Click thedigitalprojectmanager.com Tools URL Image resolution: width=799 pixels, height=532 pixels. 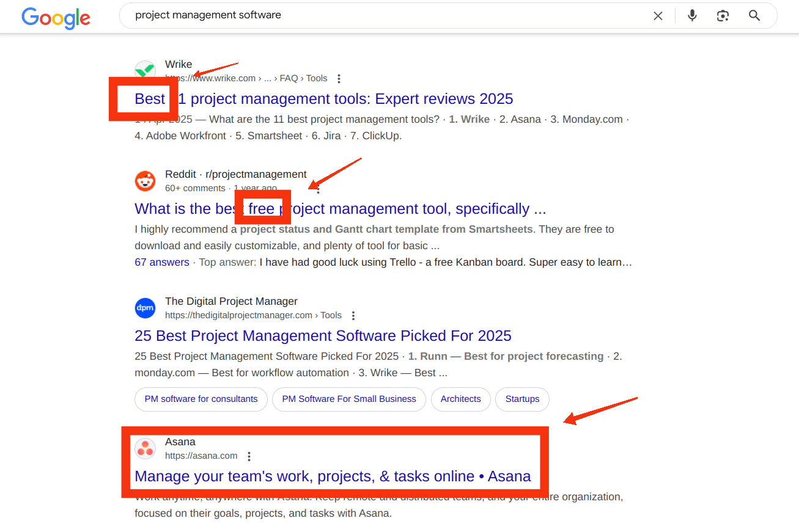coord(253,315)
